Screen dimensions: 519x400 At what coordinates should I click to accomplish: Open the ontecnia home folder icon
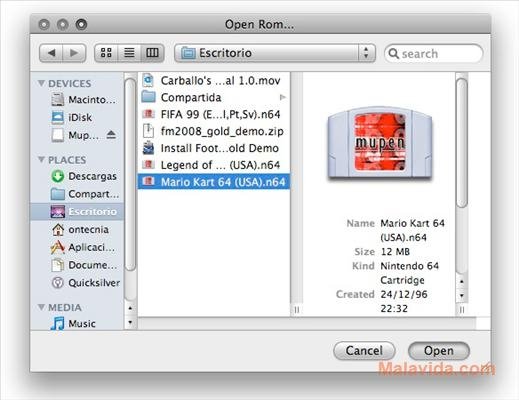tap(58, 229)
